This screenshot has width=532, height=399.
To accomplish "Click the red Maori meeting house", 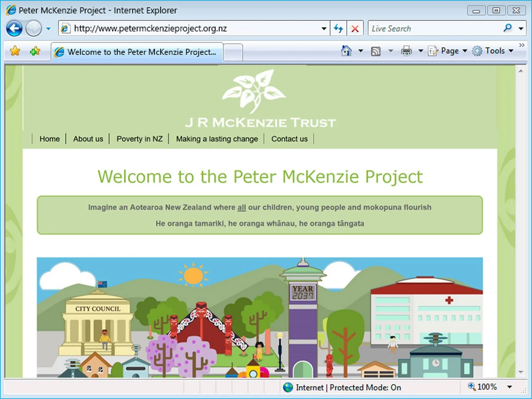I will pyautogui.click(x=201, y=329).
